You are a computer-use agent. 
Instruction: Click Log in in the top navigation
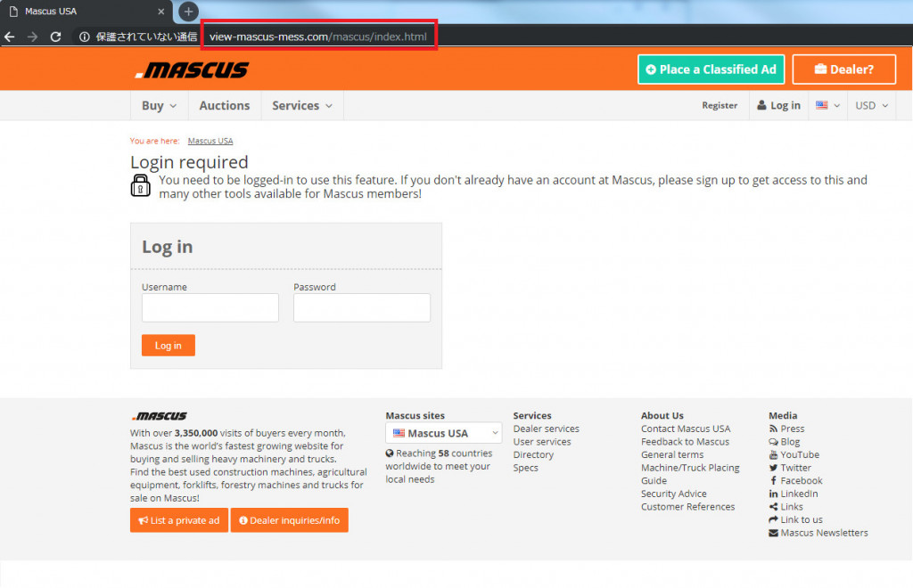click(x=778, y=105)
